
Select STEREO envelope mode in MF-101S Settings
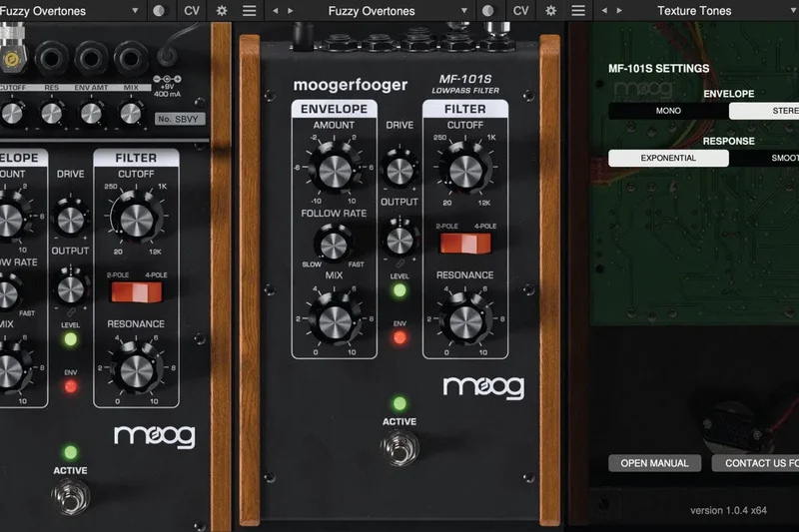point(764,111)
